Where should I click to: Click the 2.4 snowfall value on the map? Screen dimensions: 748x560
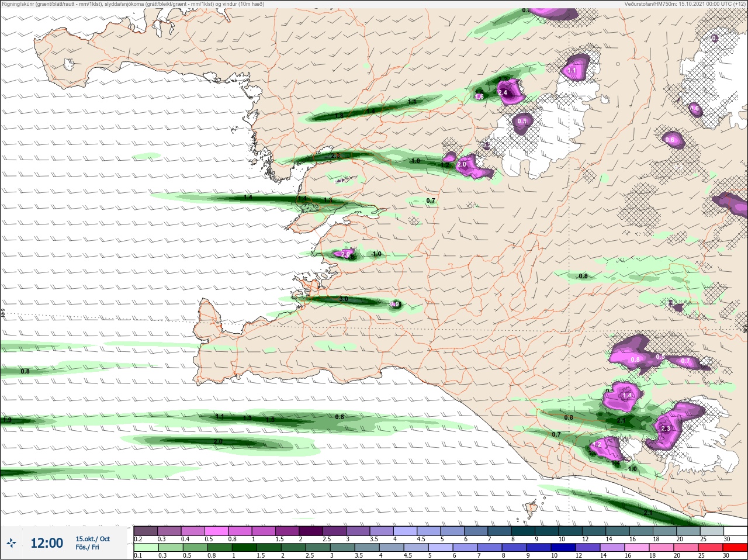503,92
